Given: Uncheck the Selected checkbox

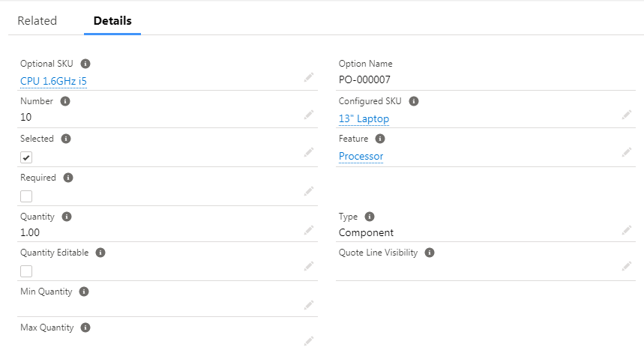Looking at the screenshot, I should pos(26,157).
